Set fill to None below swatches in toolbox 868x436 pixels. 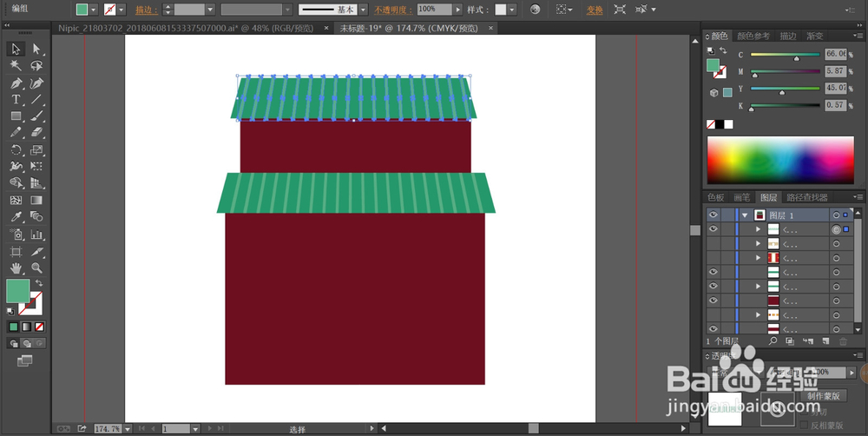click(x=39, y=327)
